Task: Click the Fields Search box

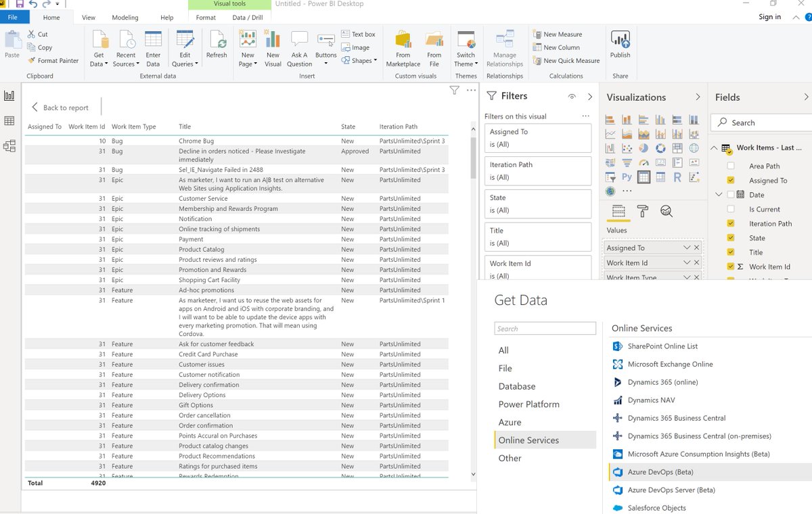Action: (x=761, y=122)
